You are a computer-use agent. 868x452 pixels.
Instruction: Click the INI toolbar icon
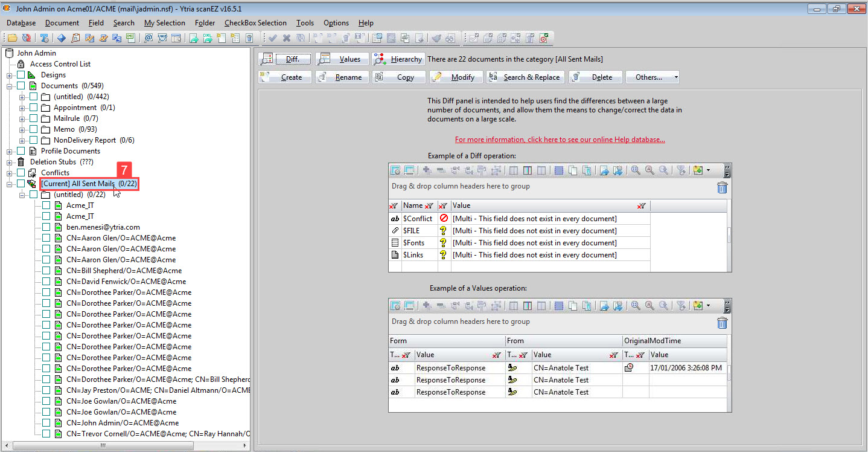click(131, 38)
